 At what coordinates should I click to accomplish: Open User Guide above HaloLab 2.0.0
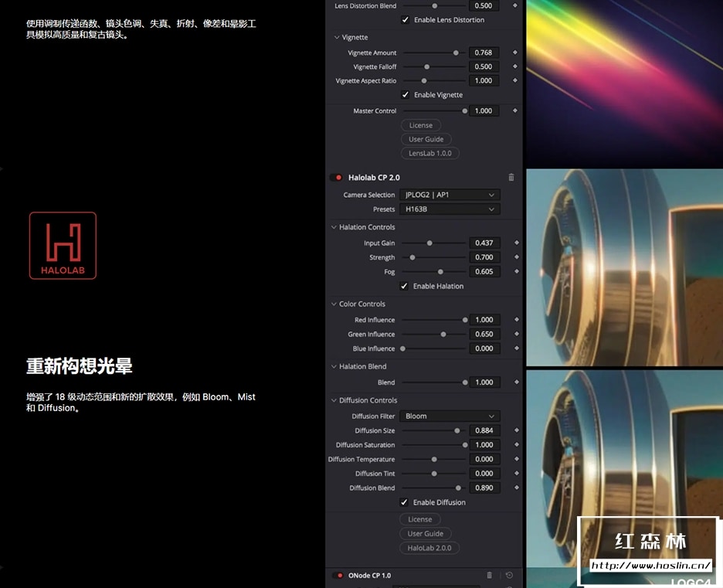pos(425,534)
